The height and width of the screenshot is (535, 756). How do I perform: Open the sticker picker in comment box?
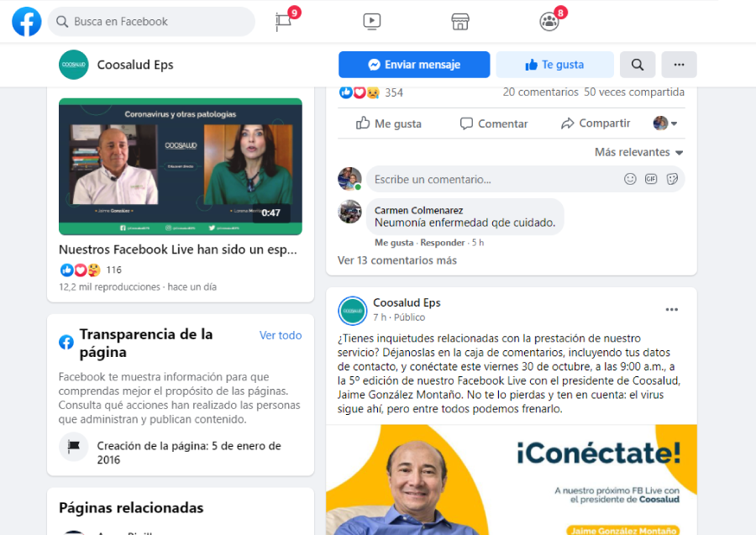[x=672, y=179]
